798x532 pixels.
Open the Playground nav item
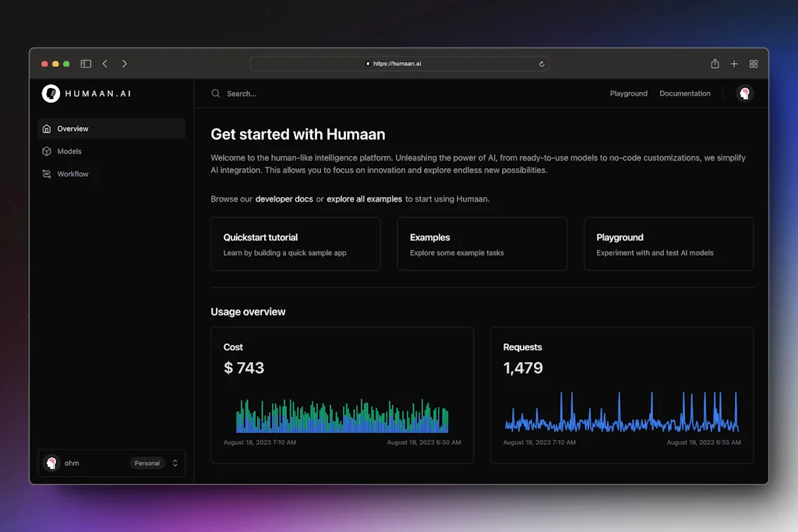tap(628, 93)
